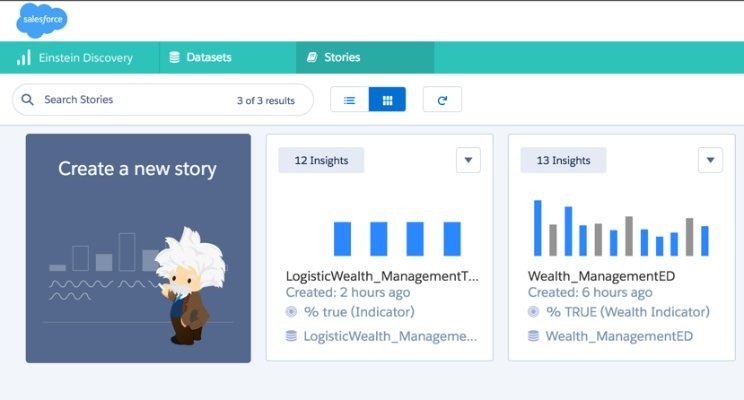Click the target icon beside % TRUE (Wealth Indicator)

point(533,312)
